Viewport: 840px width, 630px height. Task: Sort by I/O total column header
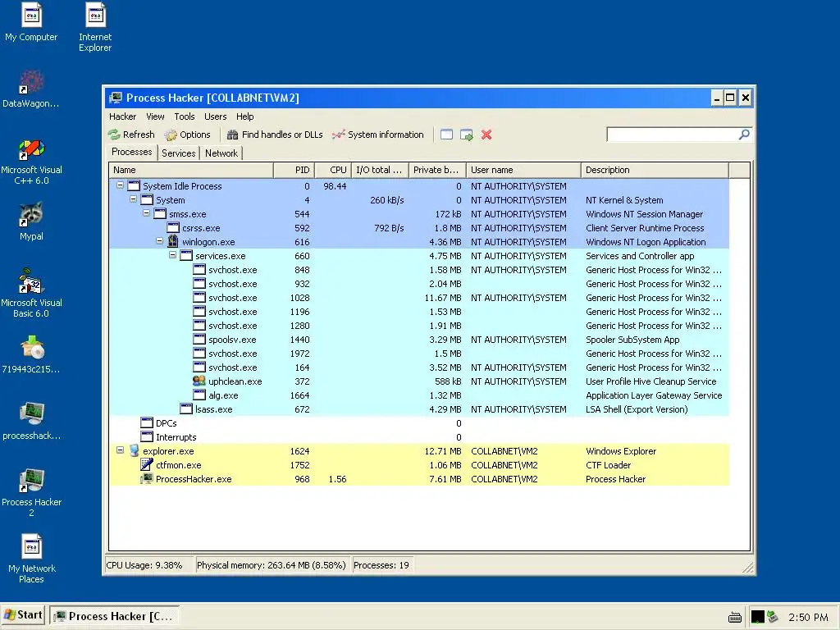(380, 170)
